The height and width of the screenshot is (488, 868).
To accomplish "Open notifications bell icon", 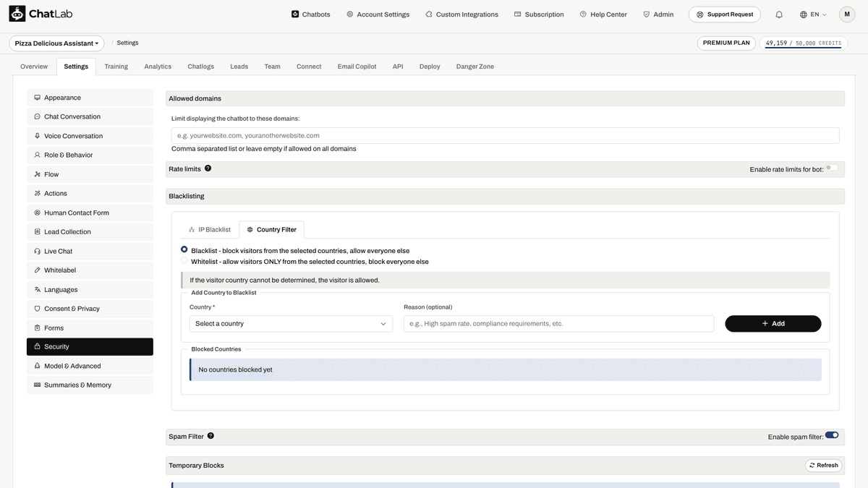I will click(779, 14).
